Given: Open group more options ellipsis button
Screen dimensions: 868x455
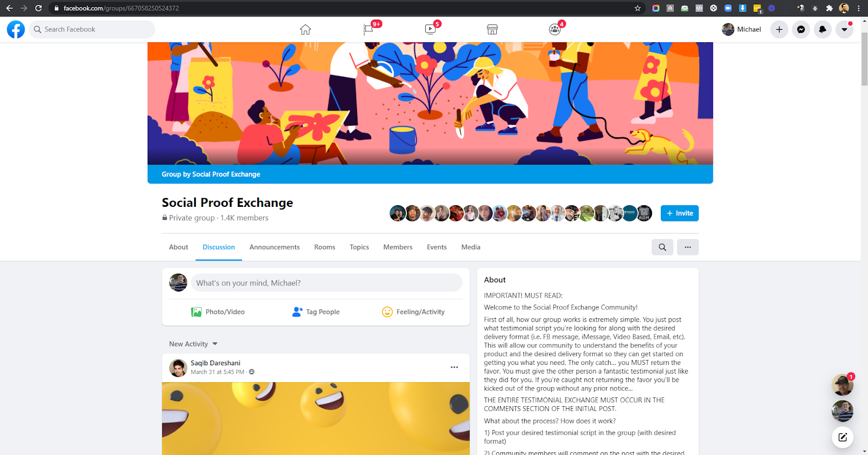Looking at the screenshot, I should pos(687,247).
